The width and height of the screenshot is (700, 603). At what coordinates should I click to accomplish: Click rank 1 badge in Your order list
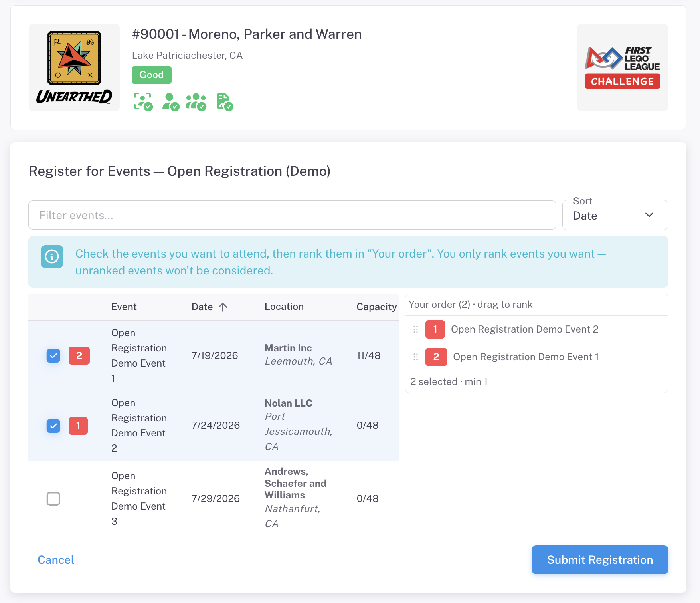point(435,329)
